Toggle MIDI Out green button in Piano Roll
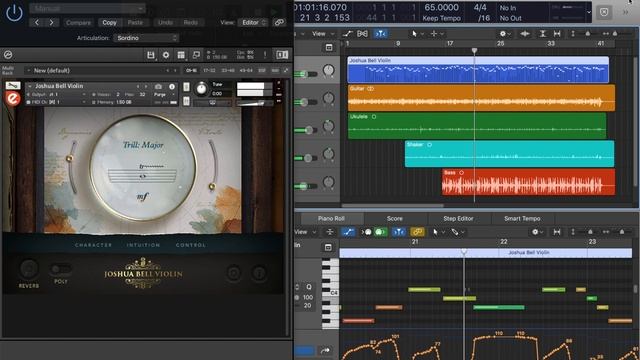640x360 pixels. tap(380, 232)
